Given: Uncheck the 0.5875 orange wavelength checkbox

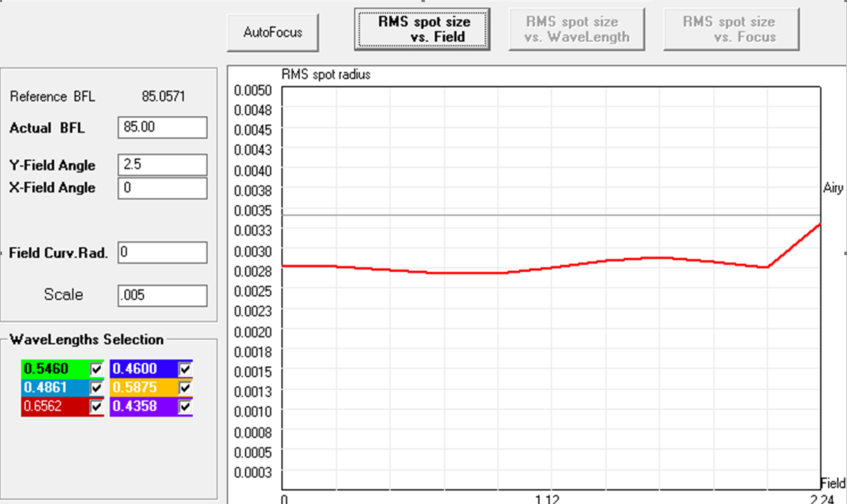Looking at the screenshot, I should click(185, 388).
